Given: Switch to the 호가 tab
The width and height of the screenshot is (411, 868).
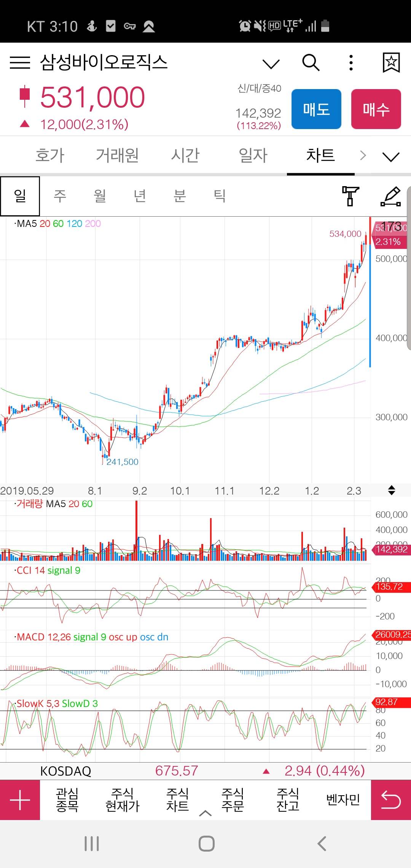Looking at the screenshot, I should click(50, 155).
